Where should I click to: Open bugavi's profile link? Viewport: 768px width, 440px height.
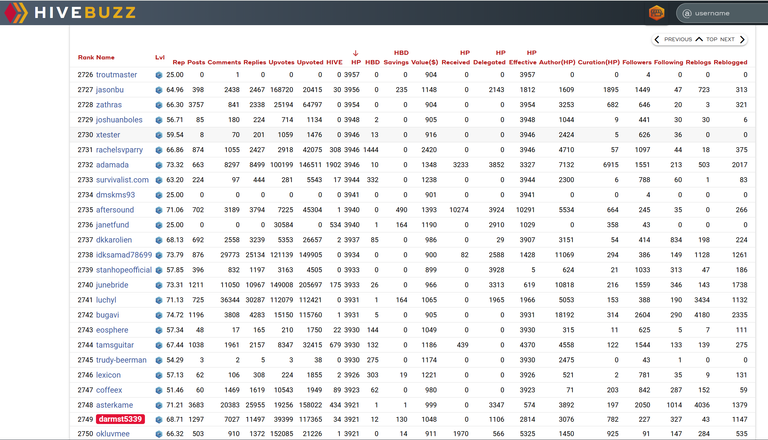point(107,315)
